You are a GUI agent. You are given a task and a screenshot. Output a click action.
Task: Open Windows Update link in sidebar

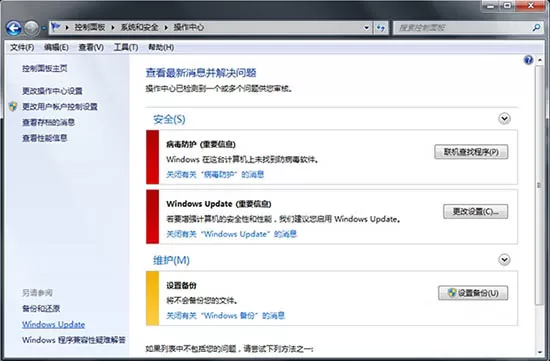pyautogui.click(x=54, y=325)
